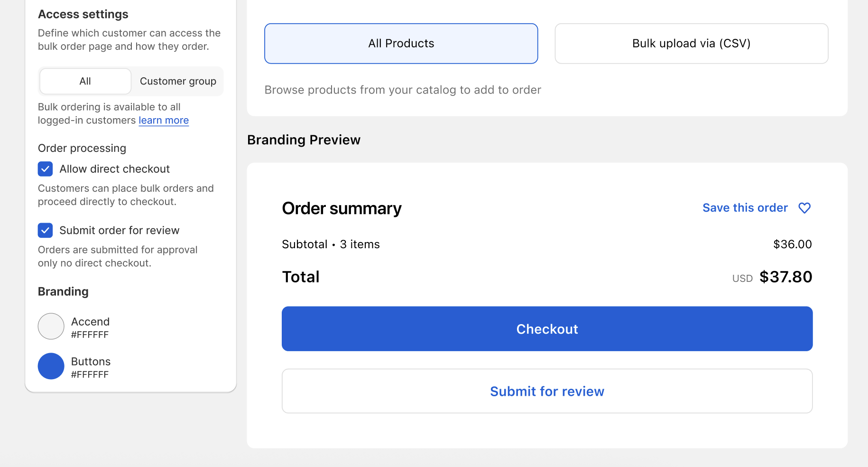Select the All Products option

click(x=401, y=44)
